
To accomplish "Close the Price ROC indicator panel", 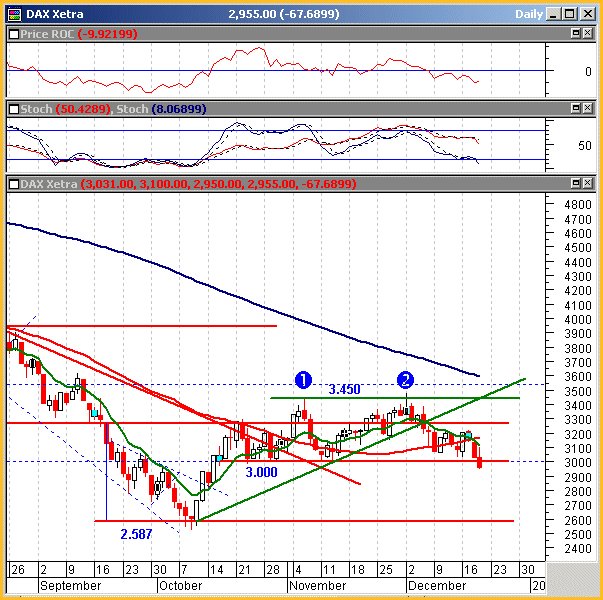I will [588, 33].
